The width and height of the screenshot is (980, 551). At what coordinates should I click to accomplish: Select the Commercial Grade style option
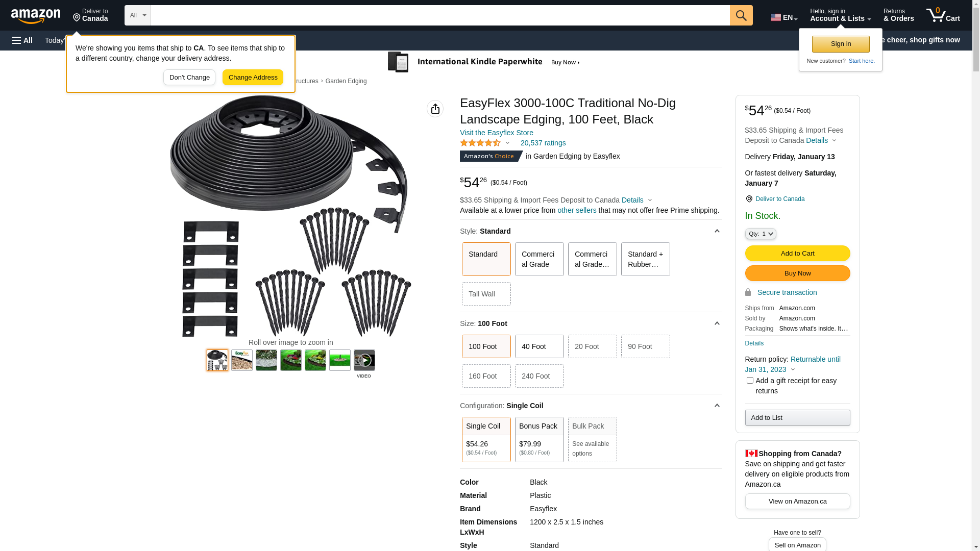coord(539,259)
